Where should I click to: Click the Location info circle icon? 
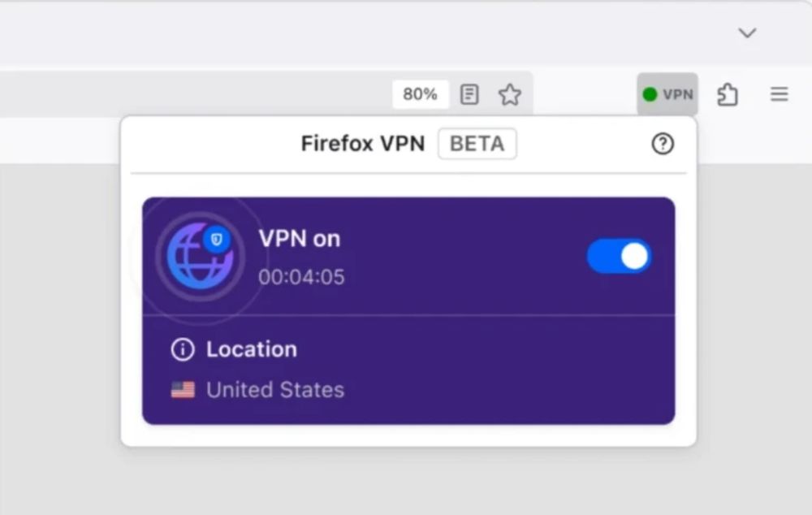(183, 350)
